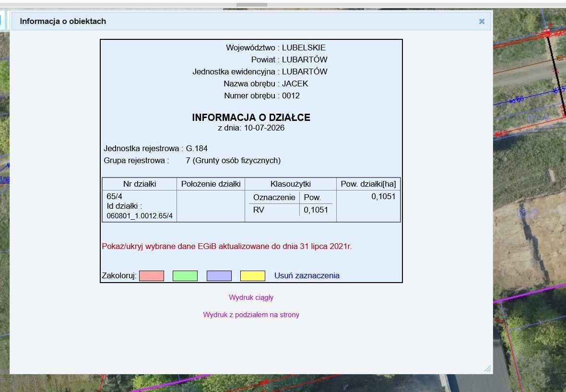Click the G.184 Jednostka rejestrowa value
This screenshot has height=392, width=566.
click(197, 148)
